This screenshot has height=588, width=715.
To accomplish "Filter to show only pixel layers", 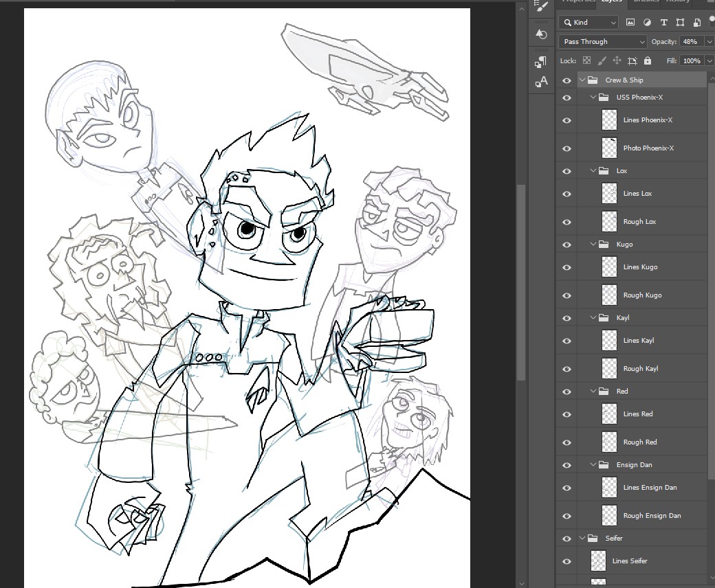I will [630, 22].
